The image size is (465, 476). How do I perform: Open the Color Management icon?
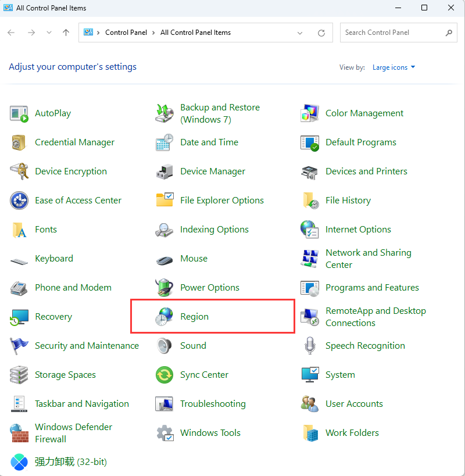310,113
